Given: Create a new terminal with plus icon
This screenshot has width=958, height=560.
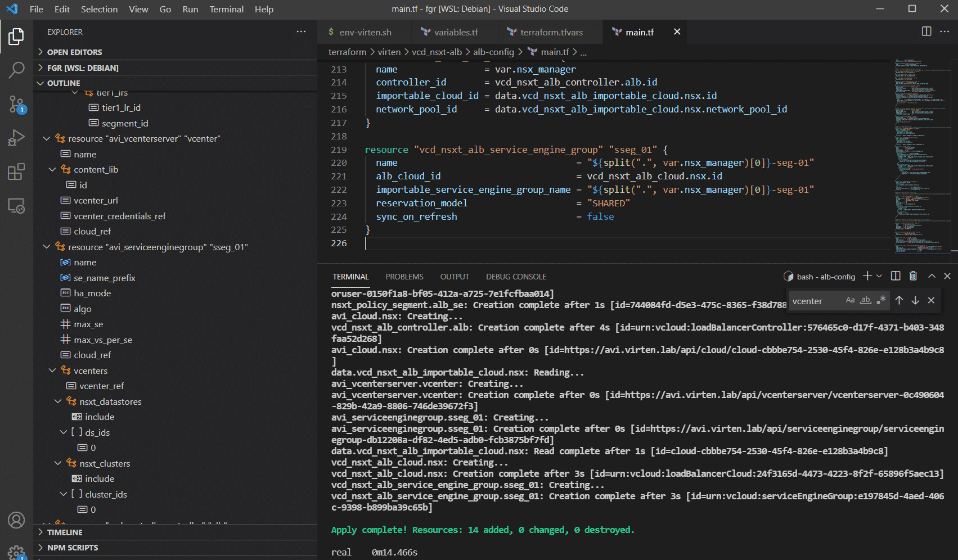Looking at the screenshot, I should [x=867, y=276].
